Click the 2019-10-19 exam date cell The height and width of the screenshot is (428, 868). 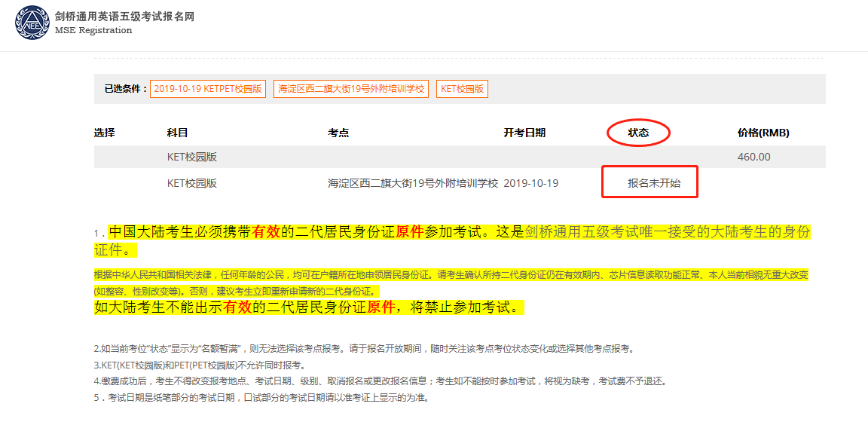pos(531,183)
